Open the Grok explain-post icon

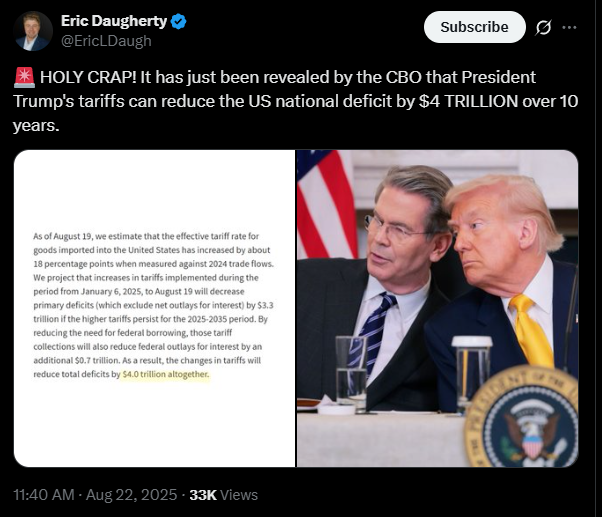click(543, 27)
